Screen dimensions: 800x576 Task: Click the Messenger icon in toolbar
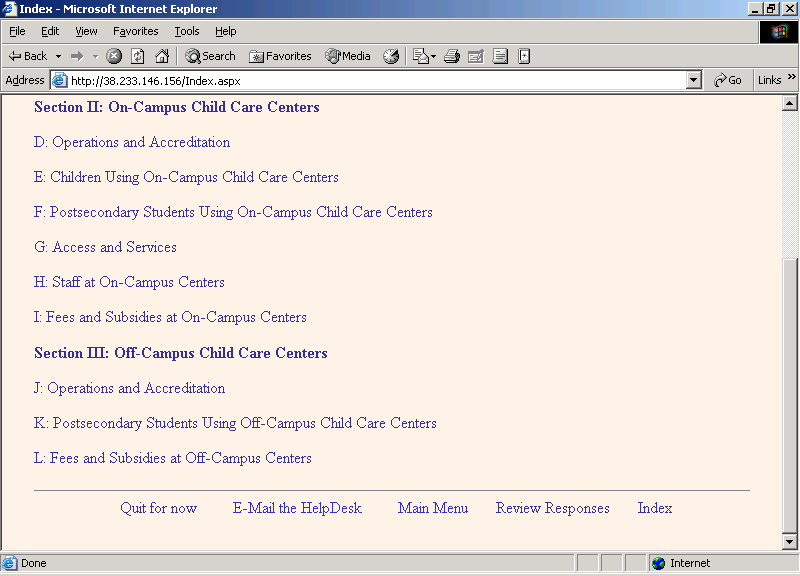tap(524, 56)
